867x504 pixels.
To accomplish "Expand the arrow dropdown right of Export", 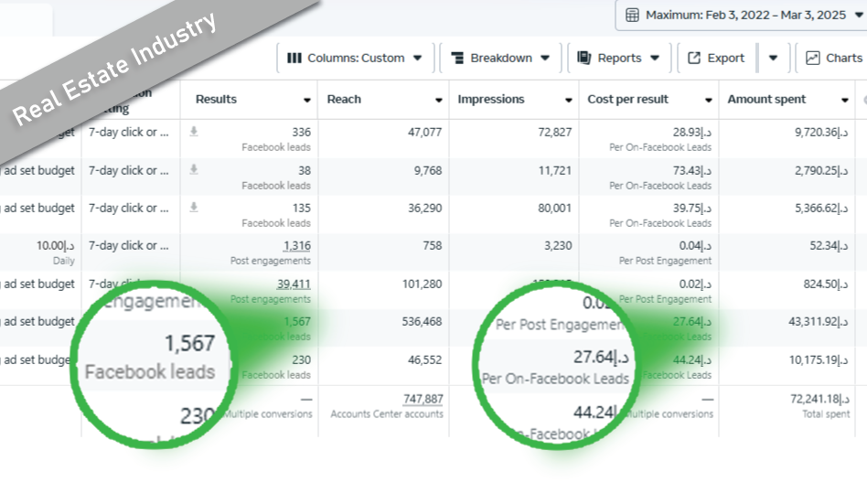I will [x=773, y=58].
